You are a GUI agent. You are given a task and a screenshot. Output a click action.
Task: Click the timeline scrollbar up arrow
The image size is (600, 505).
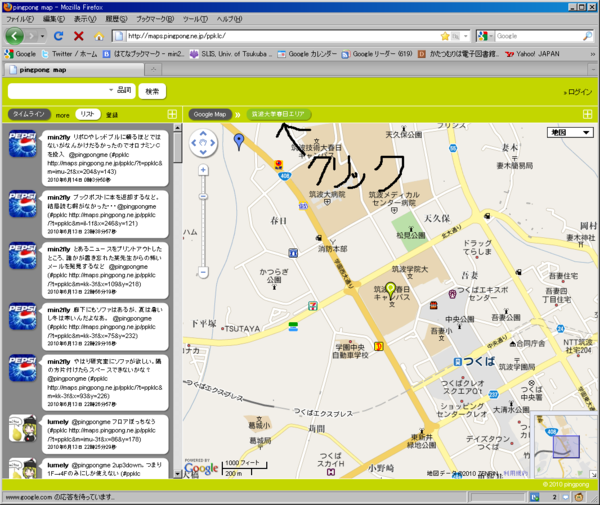177,127
